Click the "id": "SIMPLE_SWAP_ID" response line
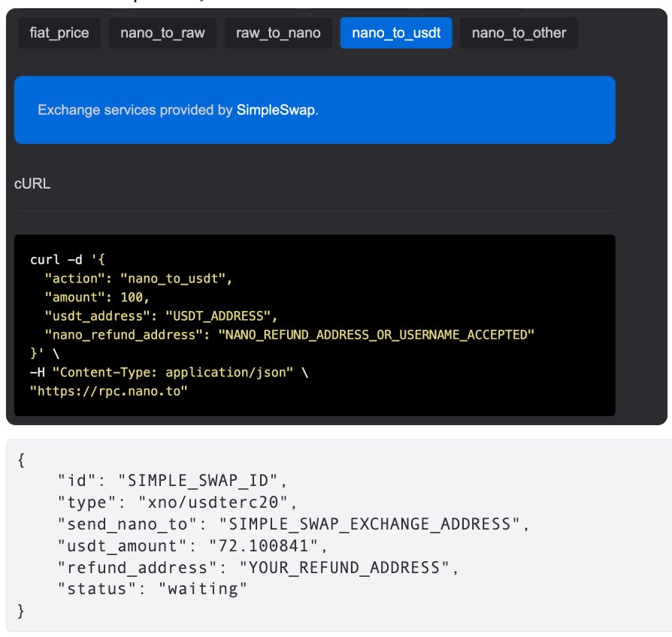The height and width of the screenshot is (637, 672). point(172,481)
